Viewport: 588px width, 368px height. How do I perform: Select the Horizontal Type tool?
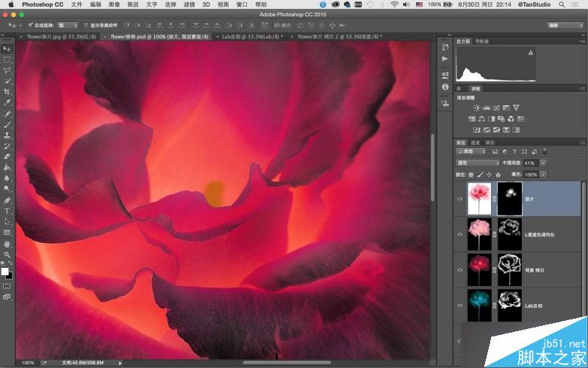tap(7, 210)
